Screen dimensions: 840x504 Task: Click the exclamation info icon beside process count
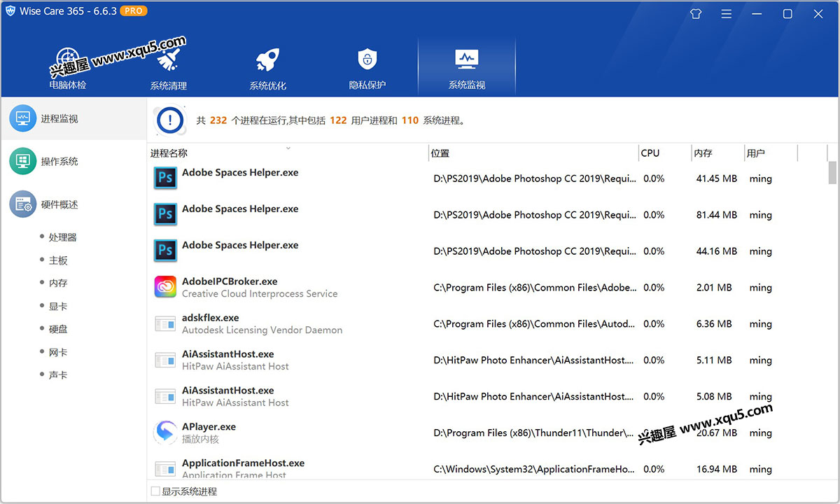pyautogui.click(x=170, y=120)
